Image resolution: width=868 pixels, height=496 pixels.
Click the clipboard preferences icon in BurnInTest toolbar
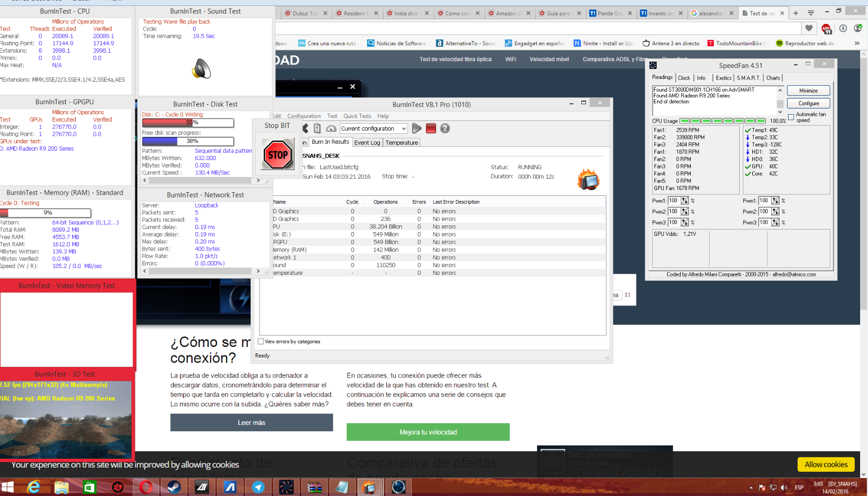[x=317, y=128]
